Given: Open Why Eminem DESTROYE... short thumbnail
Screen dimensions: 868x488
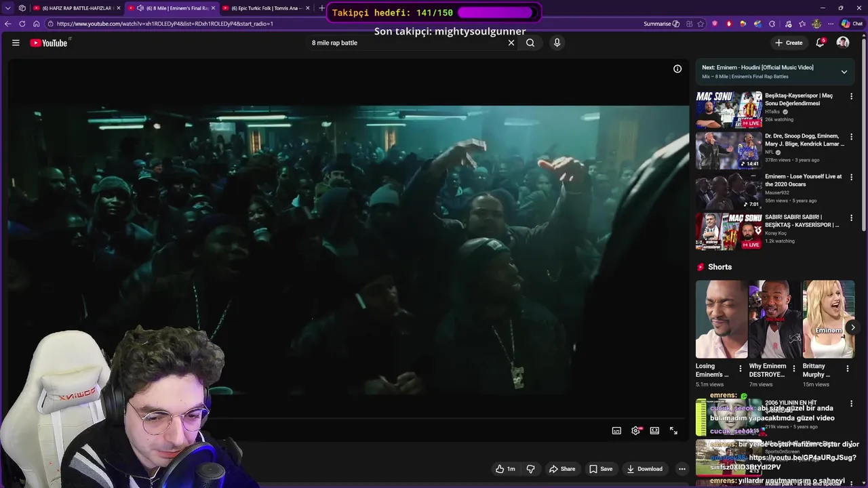Looking at the screenshot, I should click(775, 319).
